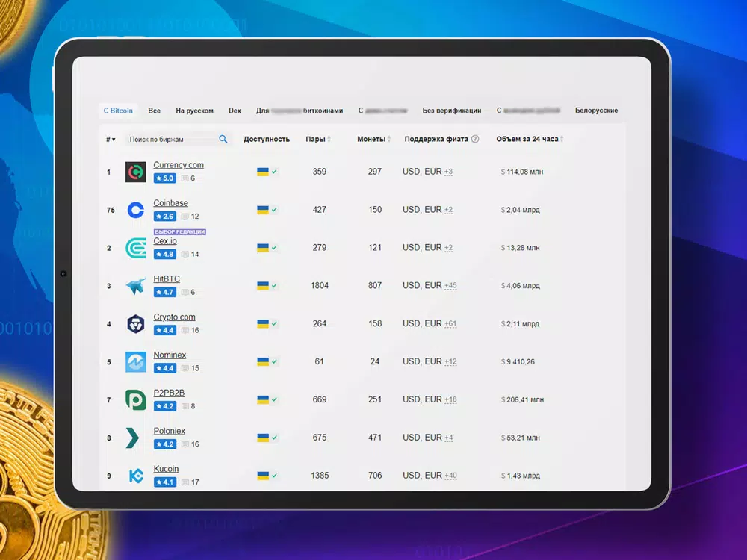The width and height of the screenshot is (747, 560).
Task: Open the Poloniex exchange link
Action: [x=169, y=431]
